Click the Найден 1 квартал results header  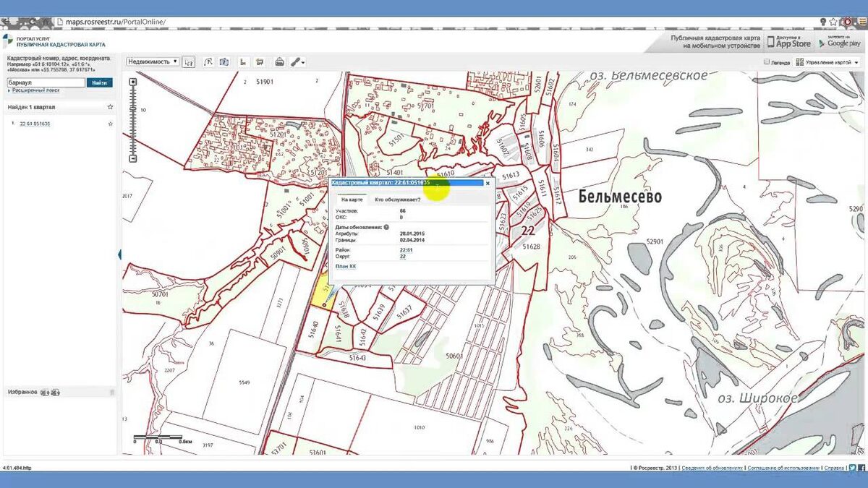[32, 107]
